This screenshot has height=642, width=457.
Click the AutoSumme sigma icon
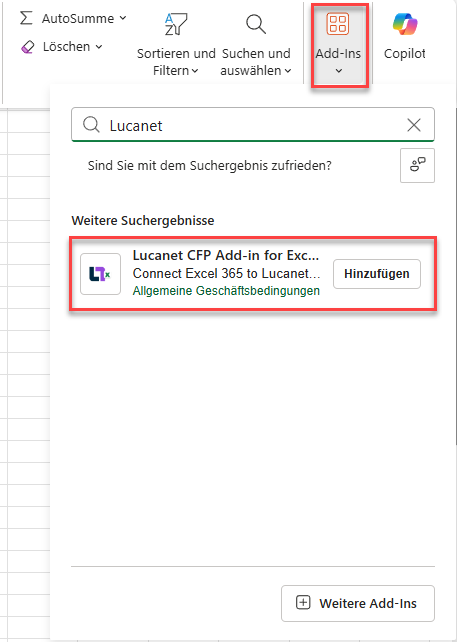[x=26, y=18]
